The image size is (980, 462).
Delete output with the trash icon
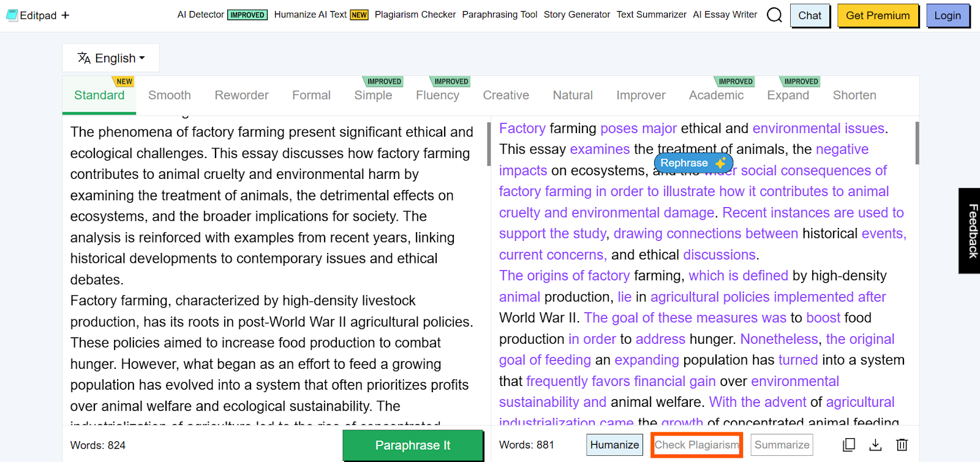pos(902,445)
